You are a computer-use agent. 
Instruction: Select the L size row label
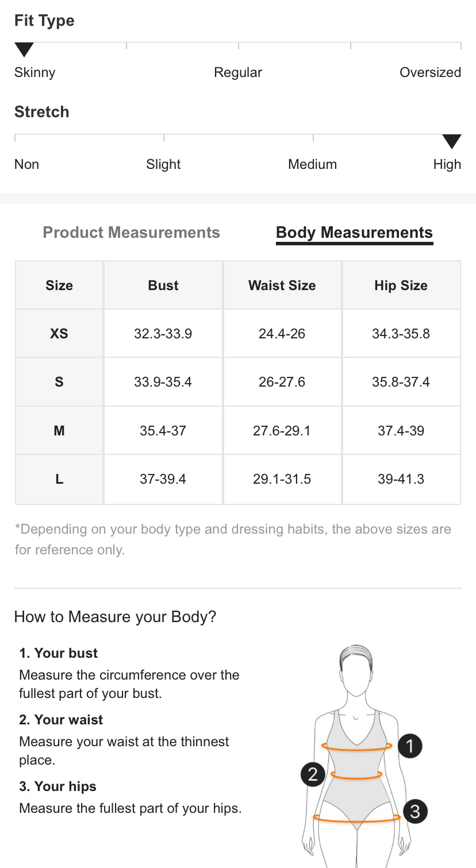[x=59, y=479]
